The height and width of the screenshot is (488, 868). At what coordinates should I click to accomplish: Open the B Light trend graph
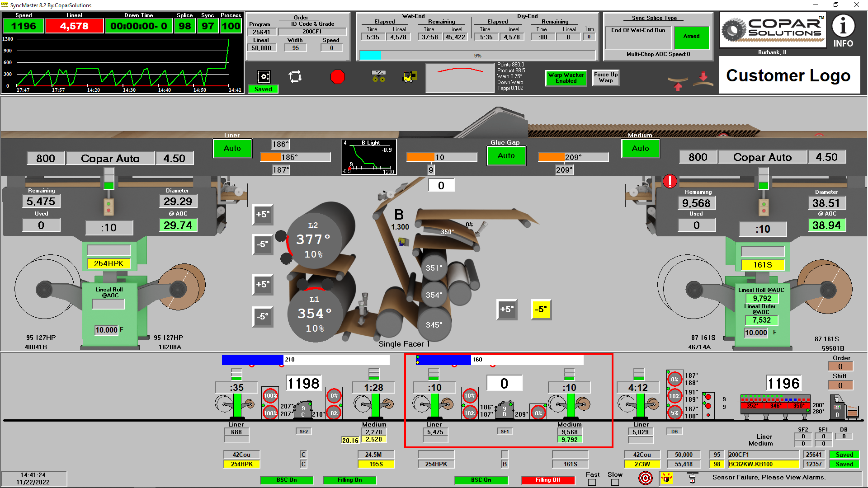pos(369,157)
